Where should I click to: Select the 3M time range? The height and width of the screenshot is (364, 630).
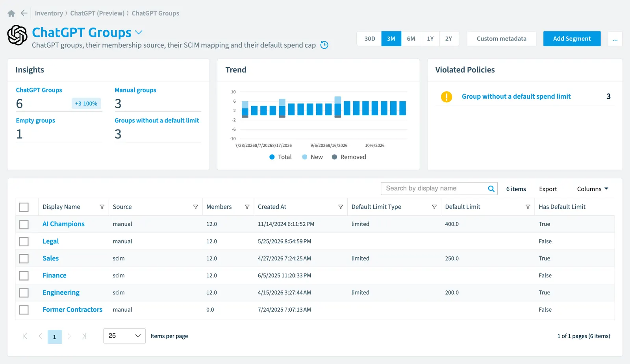[x=391, y=39]
